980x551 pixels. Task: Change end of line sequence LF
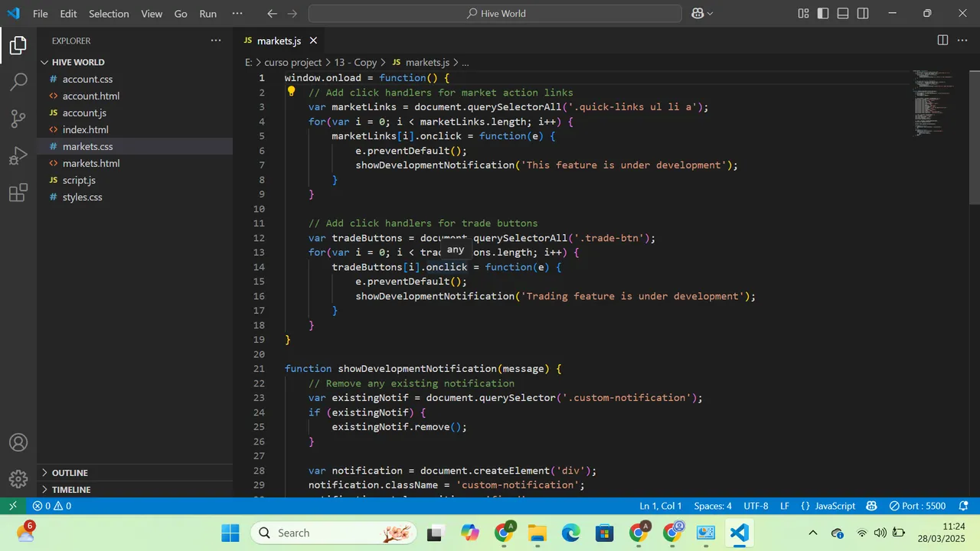coord(785,506)
